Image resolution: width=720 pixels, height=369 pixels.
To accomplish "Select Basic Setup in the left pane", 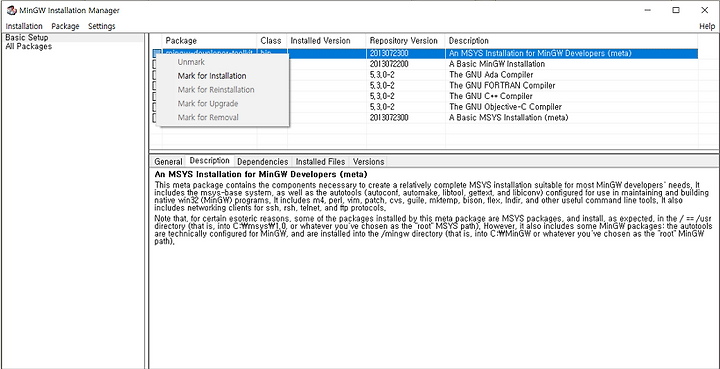I will coord(27,38).
